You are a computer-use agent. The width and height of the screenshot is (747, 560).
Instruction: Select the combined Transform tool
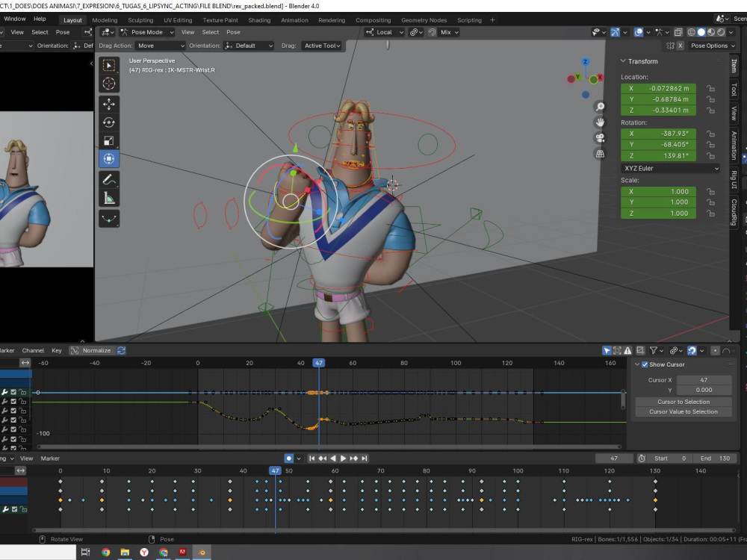click(109, 158)
